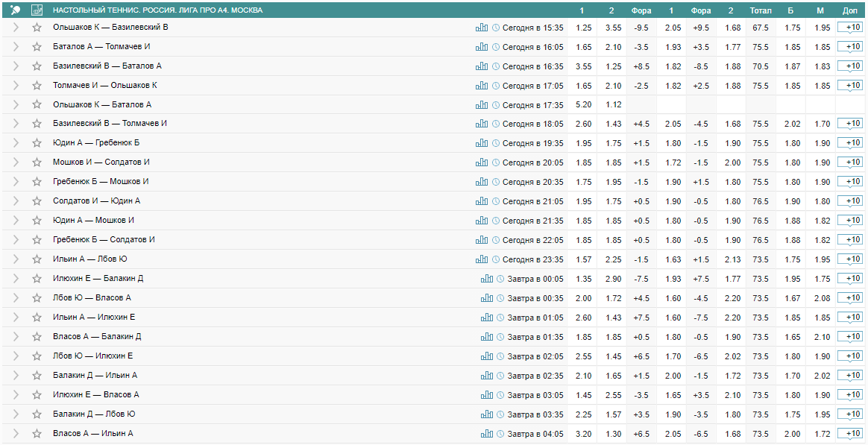
Task: Open statistics chart for Юдин А — Гребенюк Б
Action: [482, 143]
